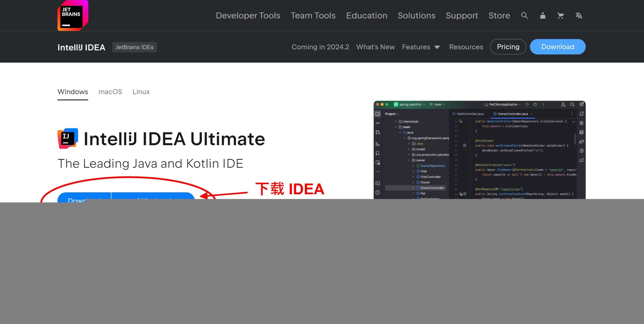Click Notifications bell in IDE preview

tap(582, 114)
